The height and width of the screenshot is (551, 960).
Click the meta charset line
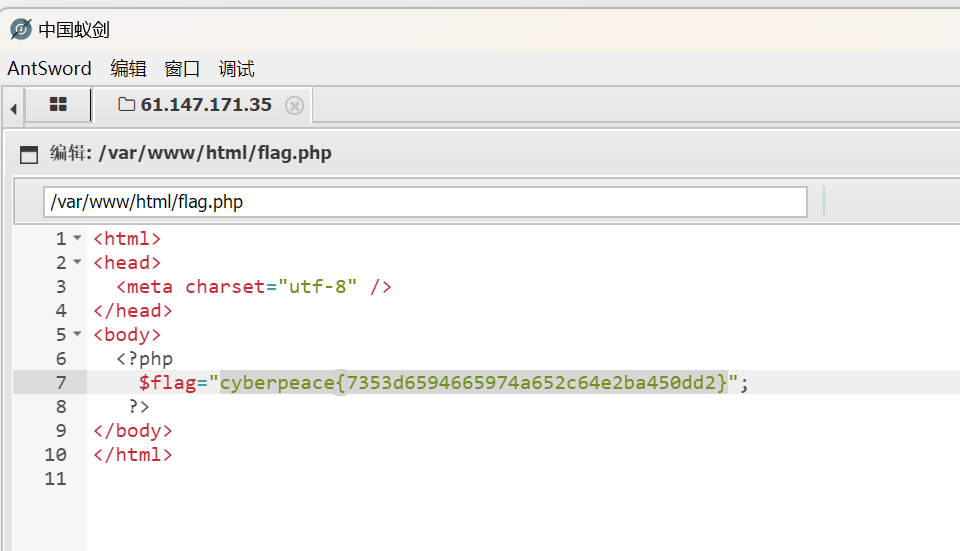(253, 287)
